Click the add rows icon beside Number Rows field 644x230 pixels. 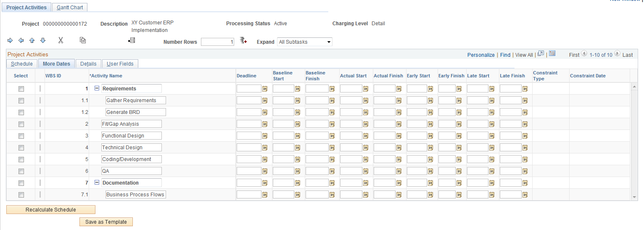(x=243, y=40)
